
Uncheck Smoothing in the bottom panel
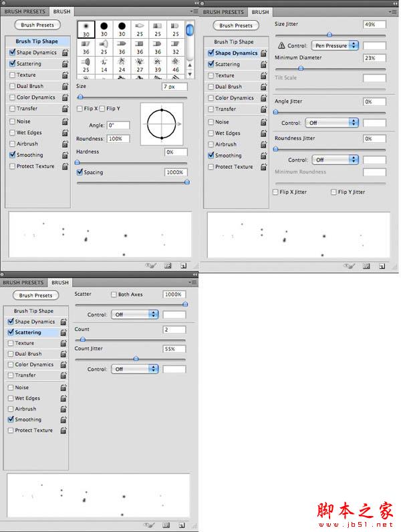(11, 419)
